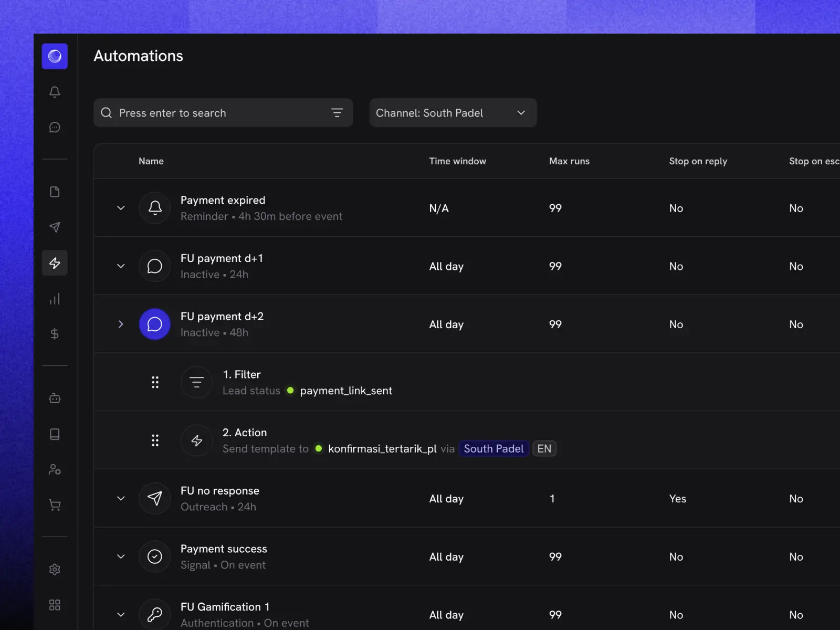Expand the FU no response row chevron
The height and width of the screenshot is (630, 840).
121,498
